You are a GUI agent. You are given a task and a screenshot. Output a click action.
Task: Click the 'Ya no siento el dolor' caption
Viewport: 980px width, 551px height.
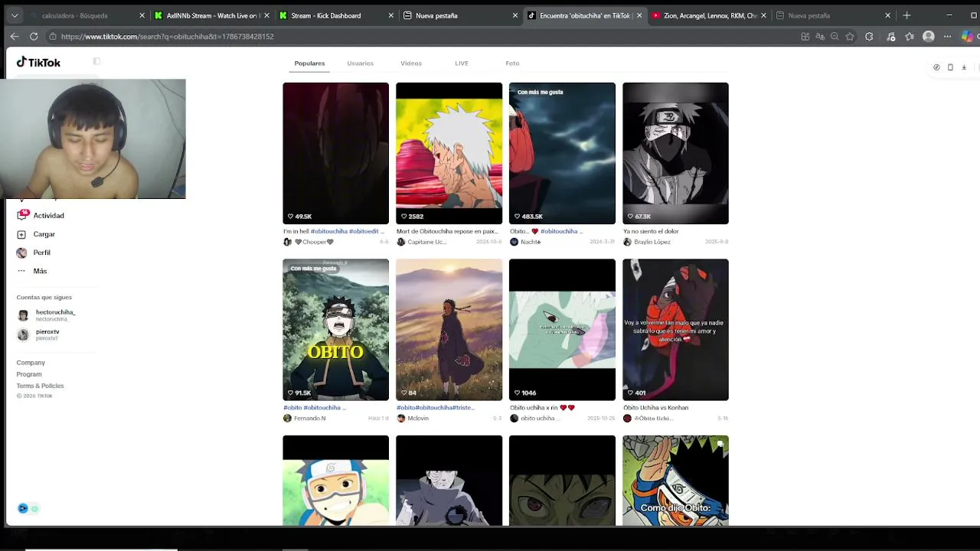click(x=651, y=231)
